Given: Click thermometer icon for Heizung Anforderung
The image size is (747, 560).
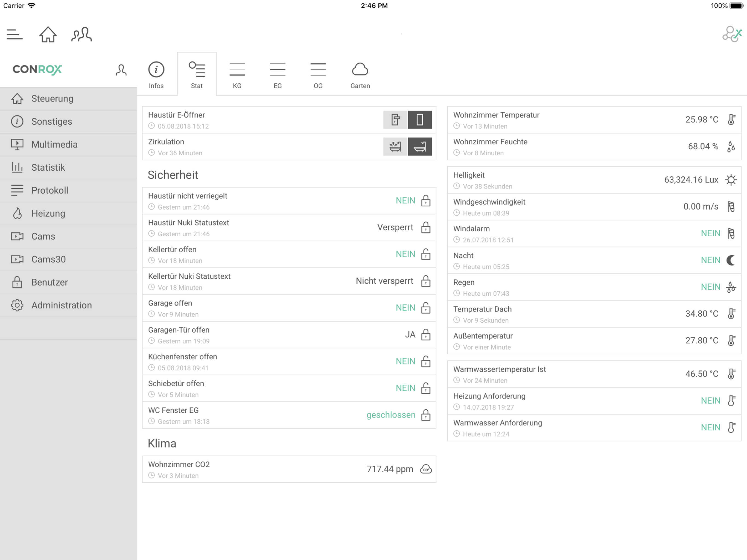Looking at the screenshot, I should pyautogui.click(x=731, y=401).
